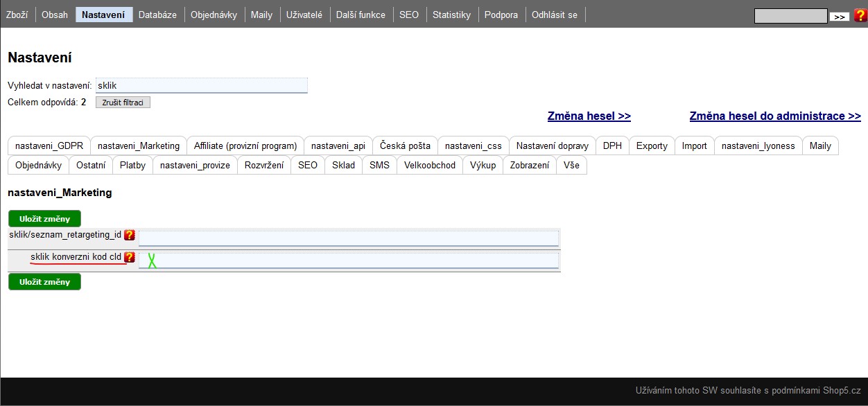Click the sklik/seznam_retargeting_id label
Viewport: 868px width, 406px height.
pos(65,235)
